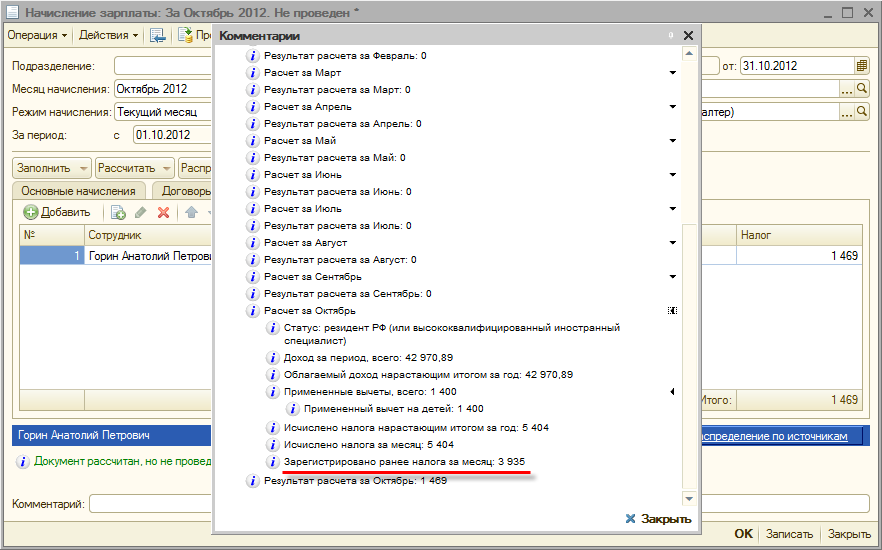Click the blue up-arrow move row icon
This screenshot has height=550, width=882.
click(191, 213)
